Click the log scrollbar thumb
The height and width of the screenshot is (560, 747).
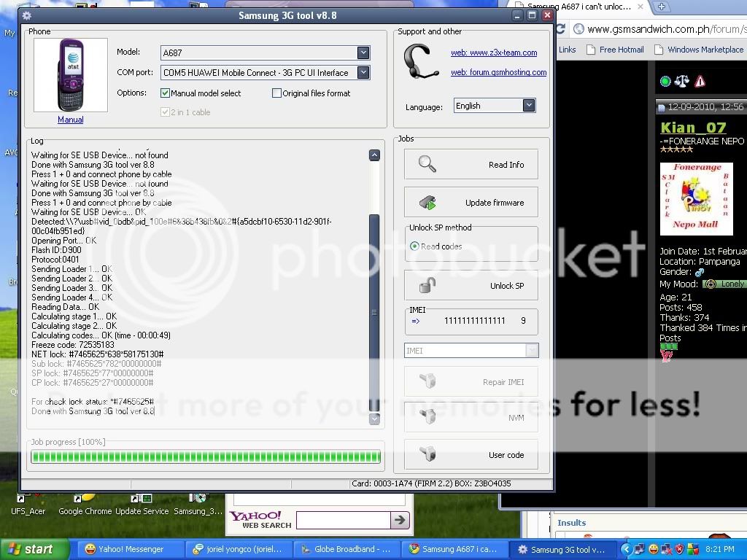point(374,312)
